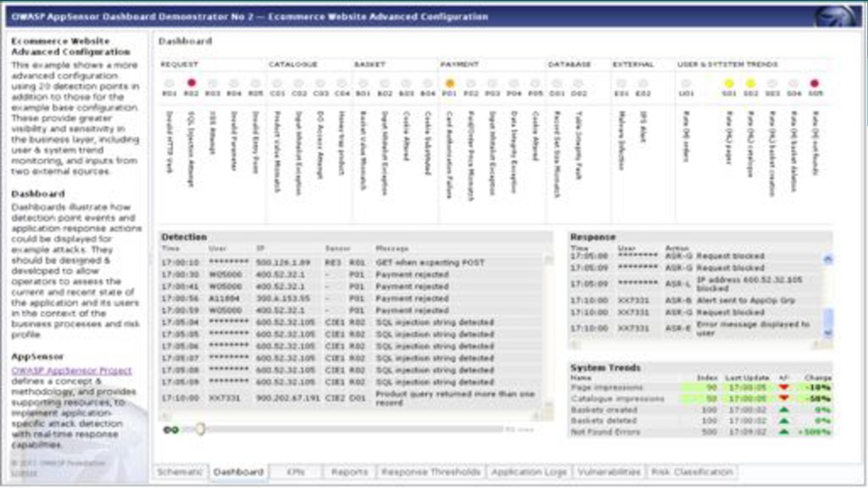Screen dimensions: 868x488
Task: Select the D01 database indicator
Action: pyautogui.click(x=557, y=83)
